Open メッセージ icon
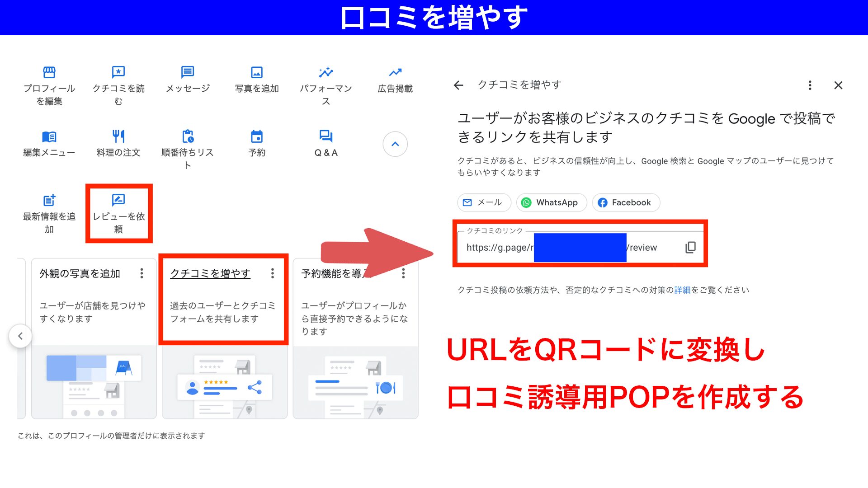 (188, 72)
